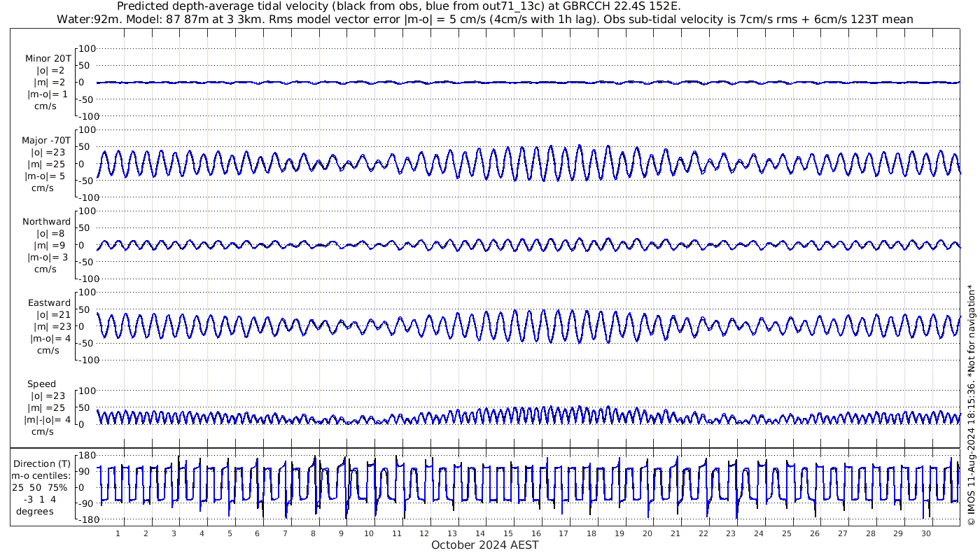Viewport: 980px width, 560px height.
Task: Click day '1' on the date axis
Action: click(118, 533)
